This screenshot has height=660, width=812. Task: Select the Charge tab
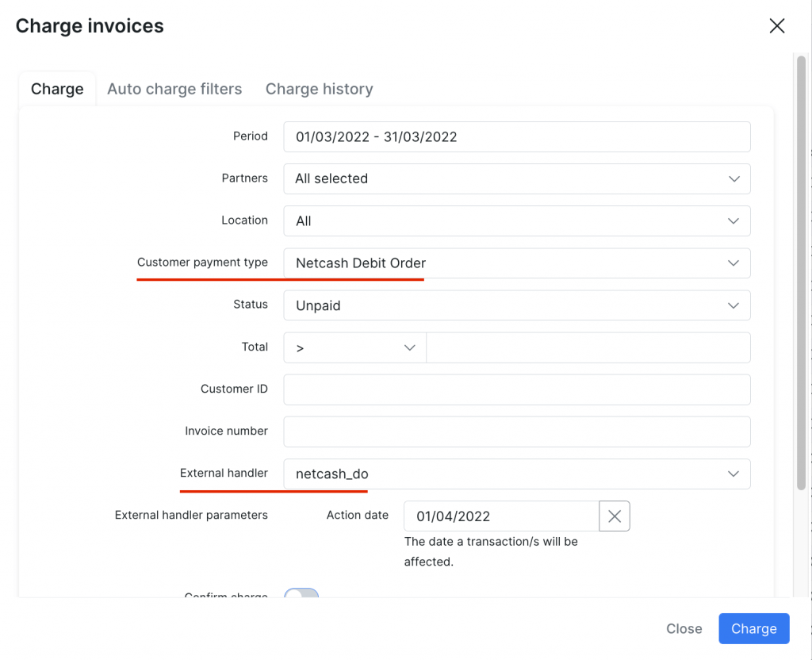coord(56,89)
